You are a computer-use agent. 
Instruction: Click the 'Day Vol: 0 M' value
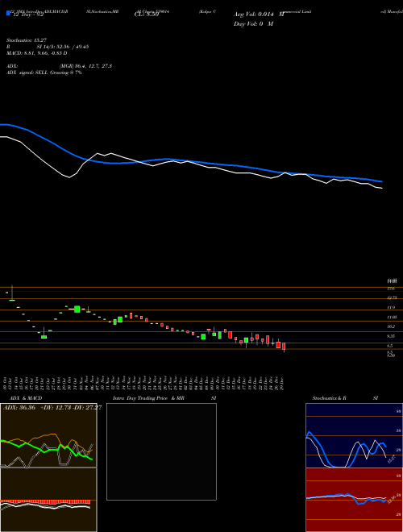click(x=253, y=24)
